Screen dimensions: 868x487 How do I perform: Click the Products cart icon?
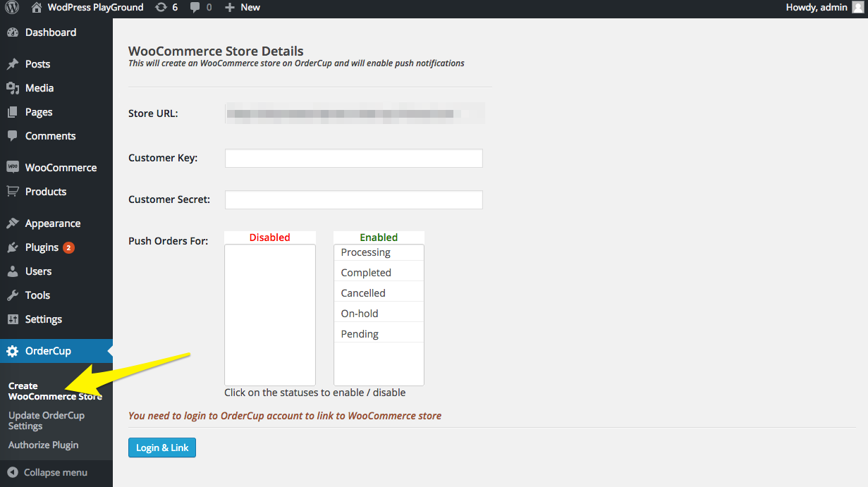13,192
